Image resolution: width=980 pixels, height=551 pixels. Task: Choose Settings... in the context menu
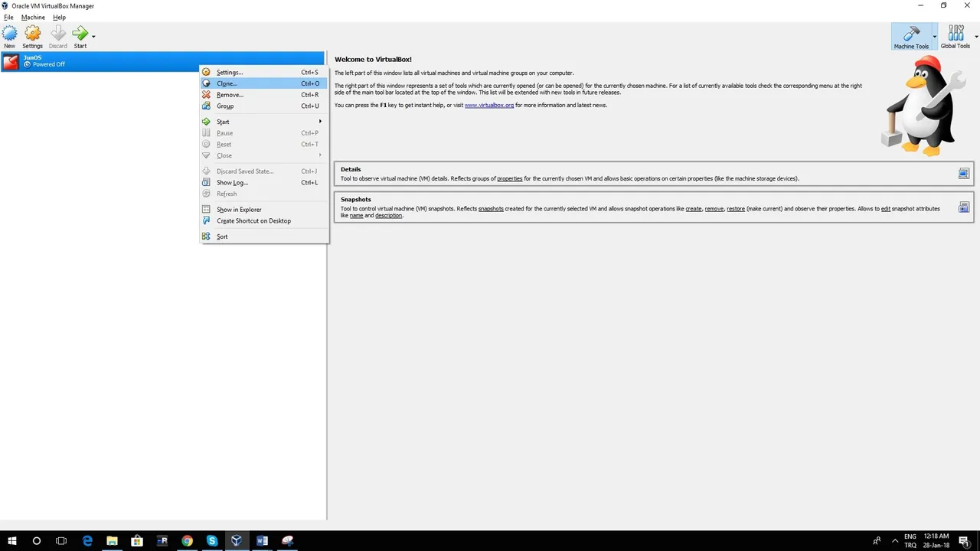click(x=264, y=72)
